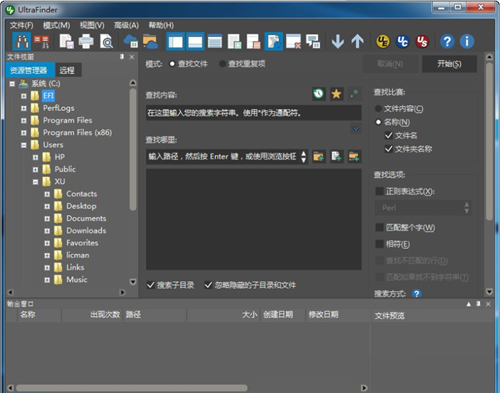Open the 文件(F) menu
This screenshot has width=500, height=393.
click(21, 25)
